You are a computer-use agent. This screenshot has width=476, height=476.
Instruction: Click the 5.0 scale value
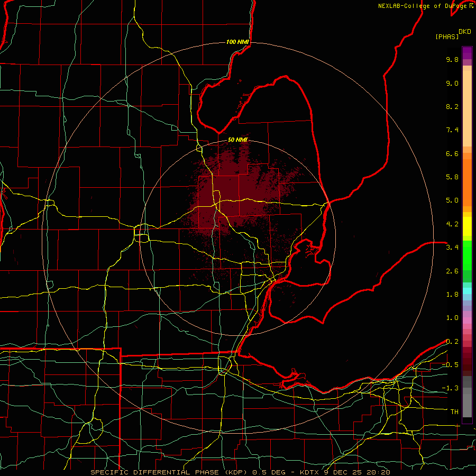[452, 200]
